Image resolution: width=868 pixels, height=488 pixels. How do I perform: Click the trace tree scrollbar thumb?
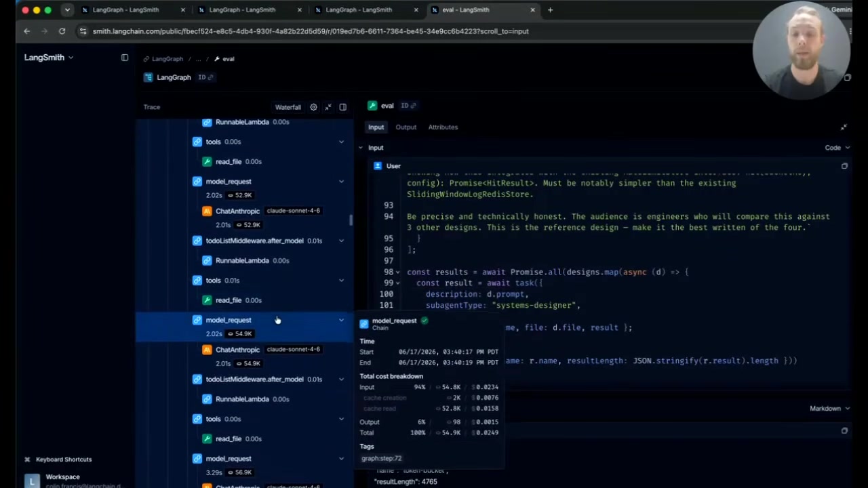pyautogui.click(x=351, y=220)
